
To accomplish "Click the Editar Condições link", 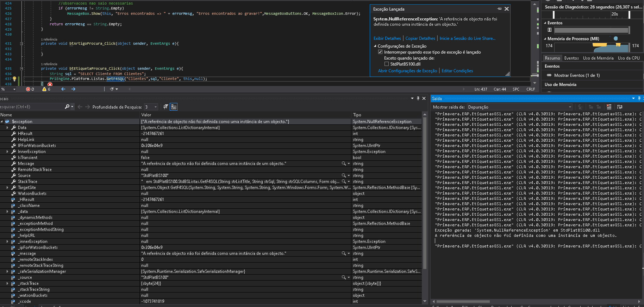I will (457, 71).
